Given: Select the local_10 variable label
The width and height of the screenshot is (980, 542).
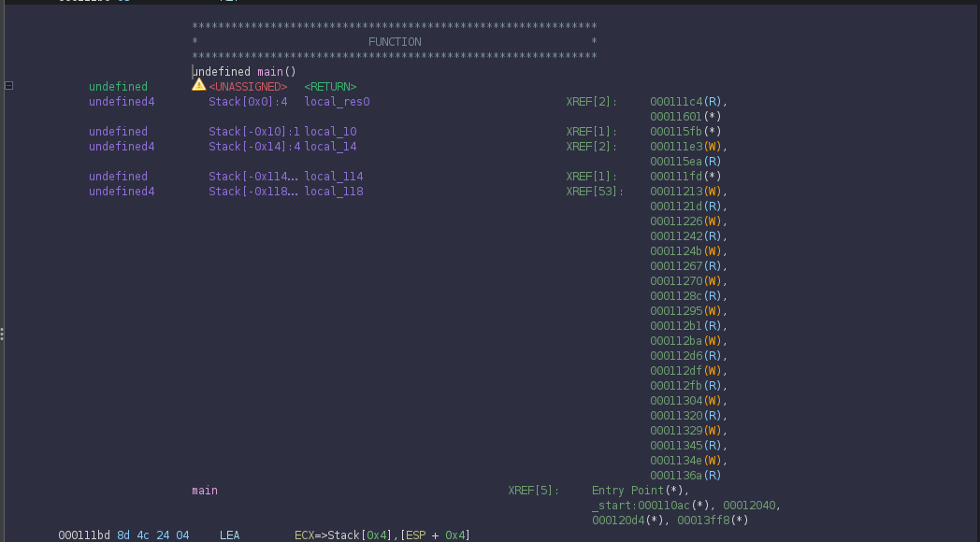Looking at the screenshot, I should (330, 132).
